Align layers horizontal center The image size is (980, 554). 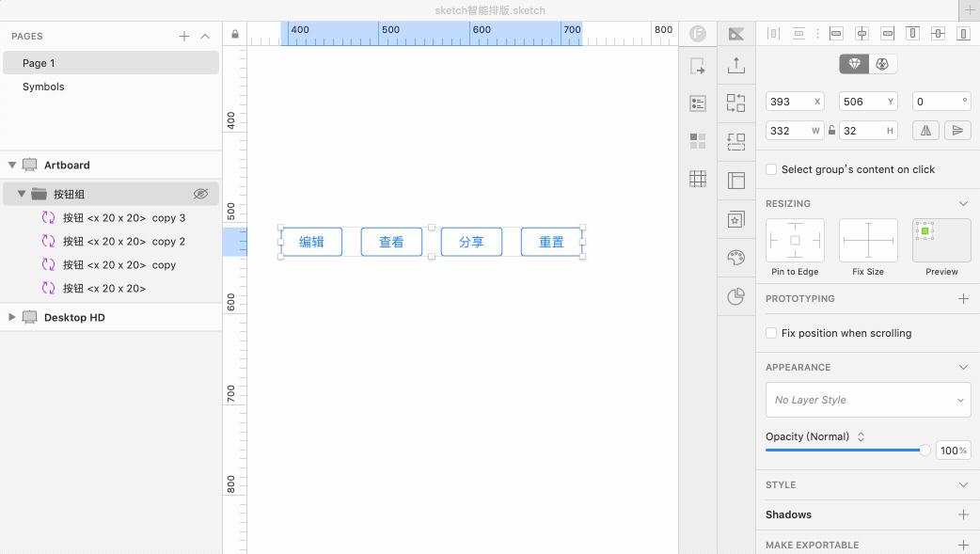(x=861, y=33)
